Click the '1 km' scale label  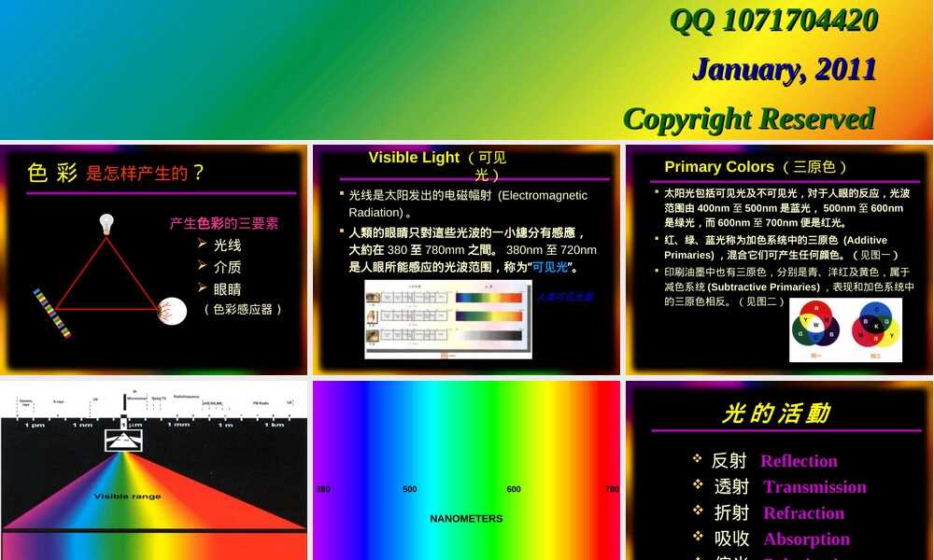274,425
